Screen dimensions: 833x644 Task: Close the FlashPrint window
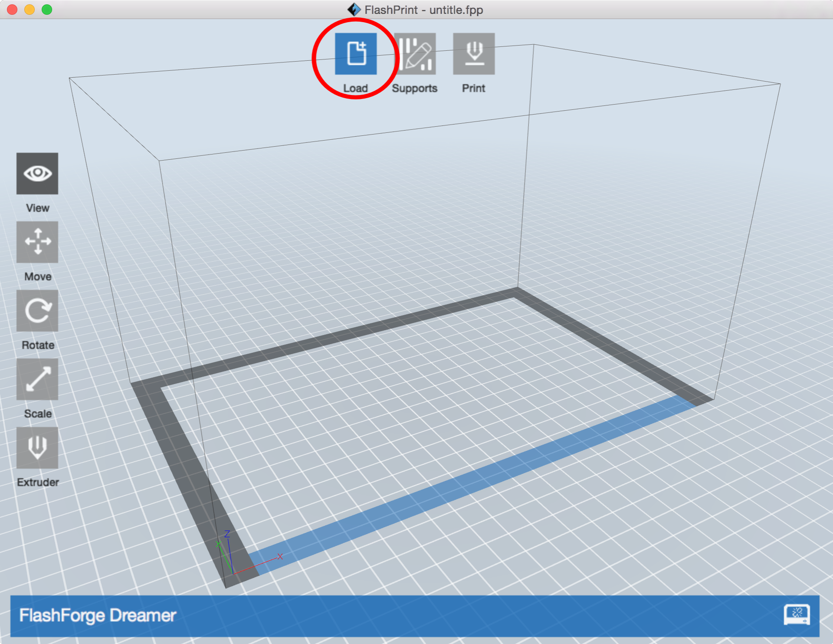(x=12, y=10)
